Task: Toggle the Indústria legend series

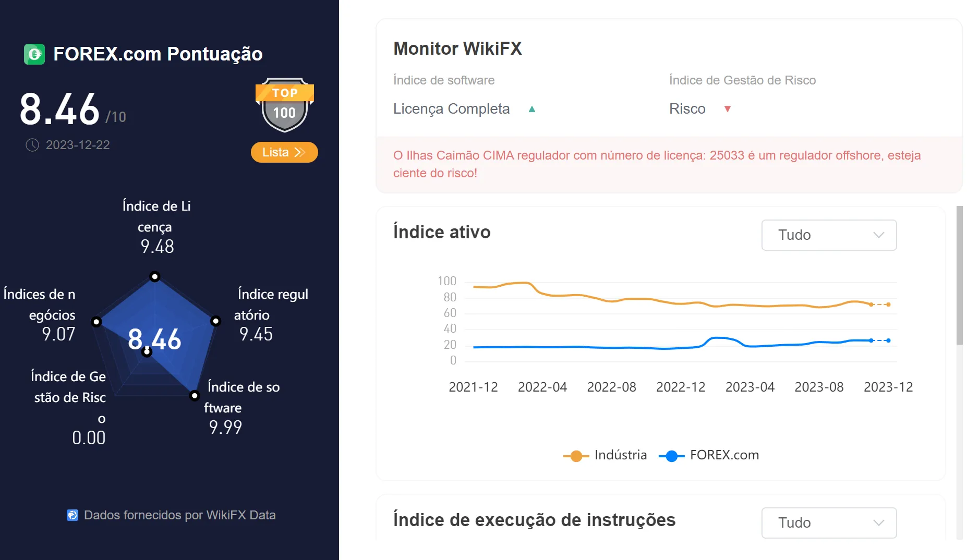Action: point(605,455)
